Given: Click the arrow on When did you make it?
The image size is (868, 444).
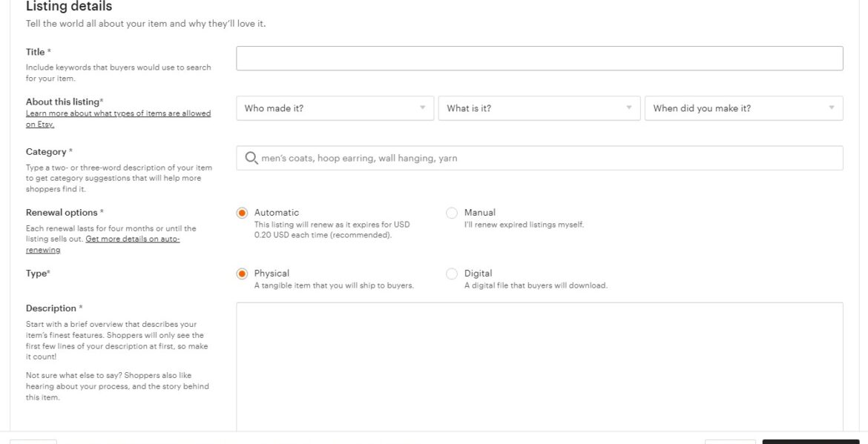Looking at the screenshot, I should pyautogui.click(x=831, y=108).
